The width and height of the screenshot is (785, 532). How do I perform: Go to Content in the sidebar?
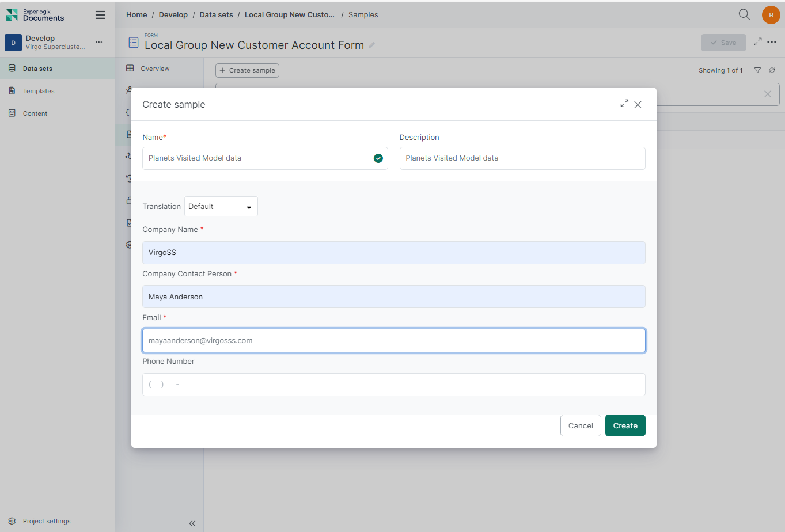click(35, 113)
